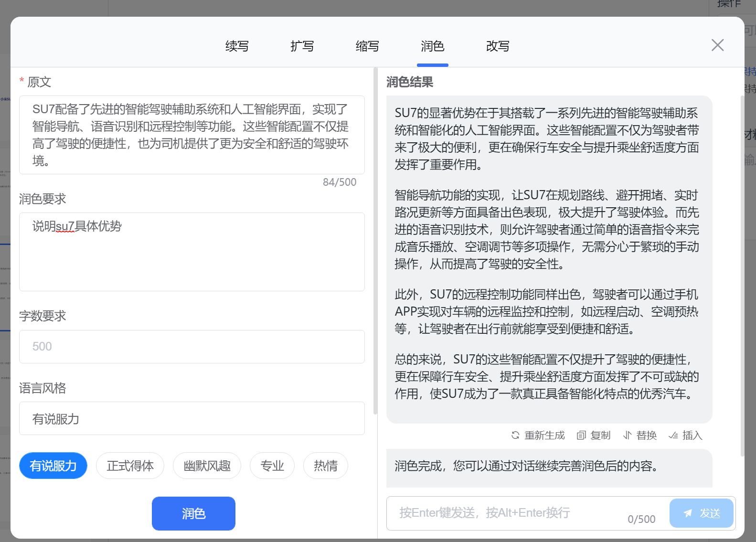Select the 专业 style tag

click(x=272, y=466)
